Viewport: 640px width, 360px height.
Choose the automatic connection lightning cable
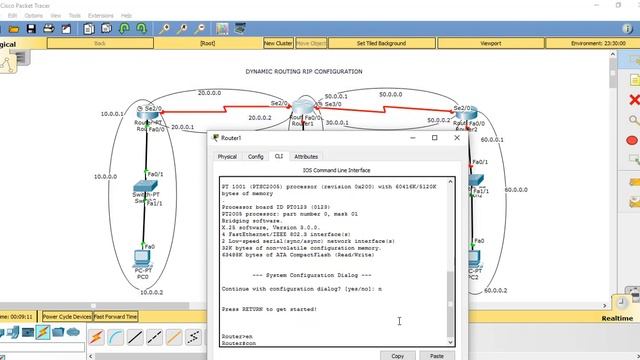(x=97, y=337)
